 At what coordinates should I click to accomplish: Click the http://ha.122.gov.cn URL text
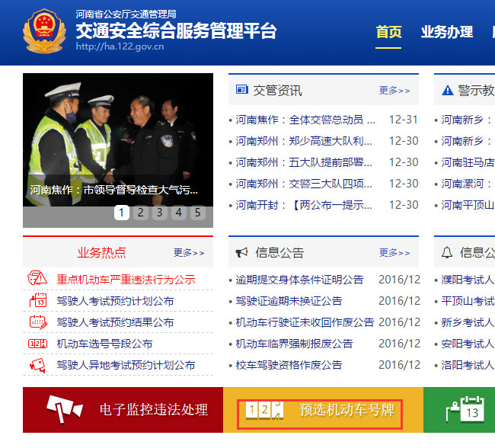[x=120, y=46]
